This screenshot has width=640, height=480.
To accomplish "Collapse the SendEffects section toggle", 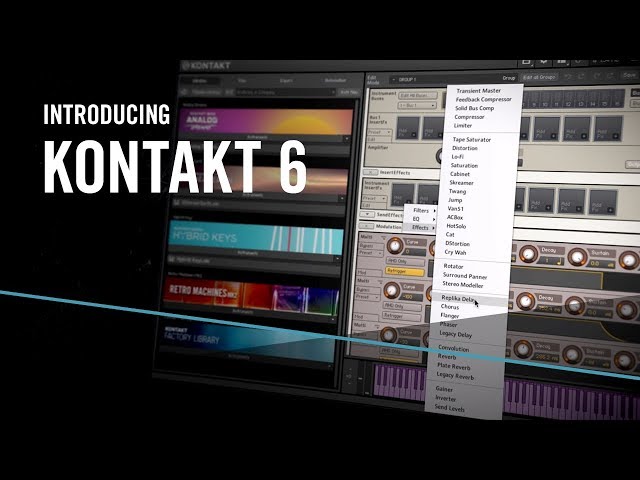I will (x=367, y=215).
